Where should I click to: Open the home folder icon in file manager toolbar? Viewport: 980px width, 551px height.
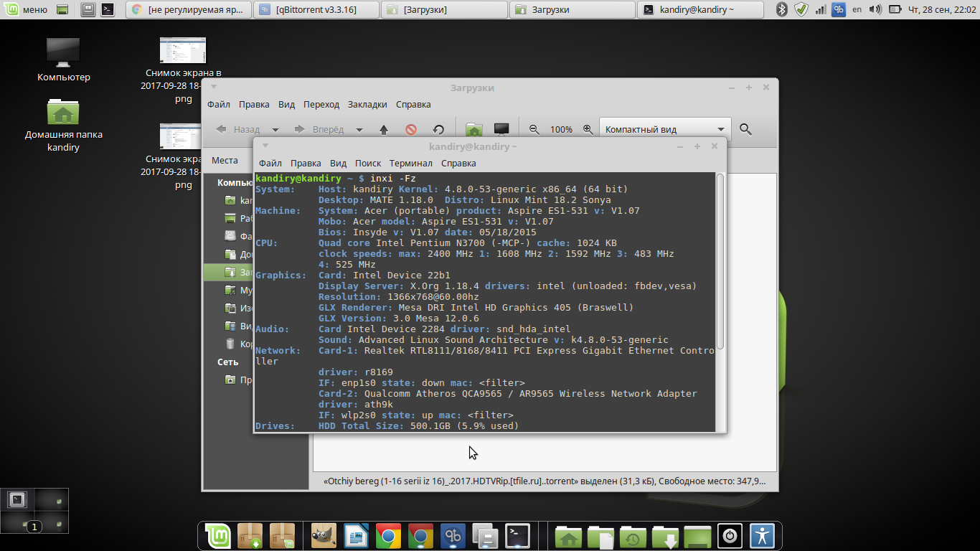pyautogui.click(x=473, y=130)
